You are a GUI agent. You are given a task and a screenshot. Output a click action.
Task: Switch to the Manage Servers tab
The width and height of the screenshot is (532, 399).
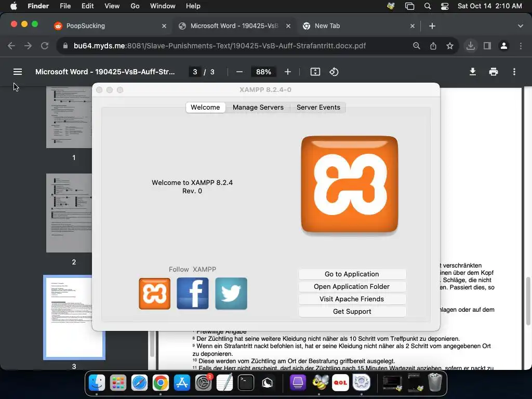pyautogui.click(x=258, y=107)
